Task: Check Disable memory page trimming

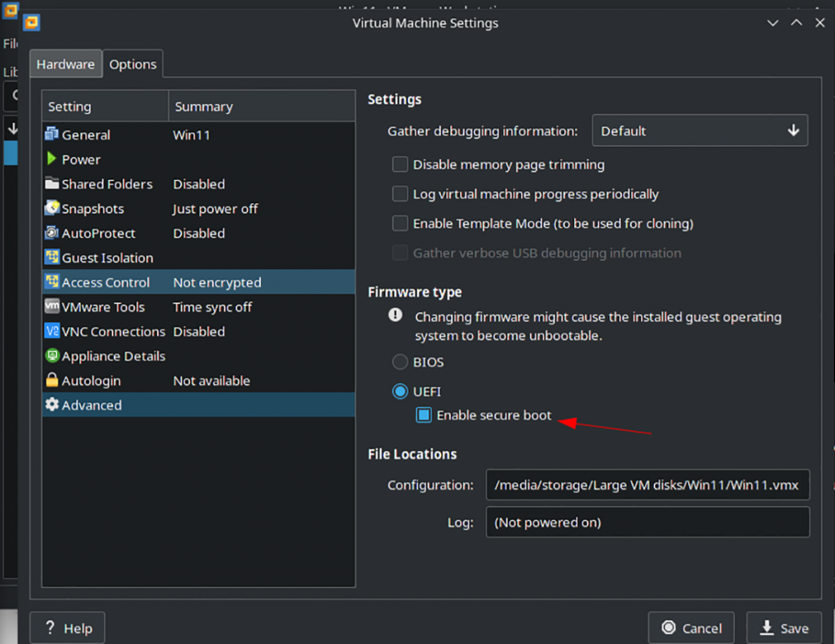Action: pos(400,164)
